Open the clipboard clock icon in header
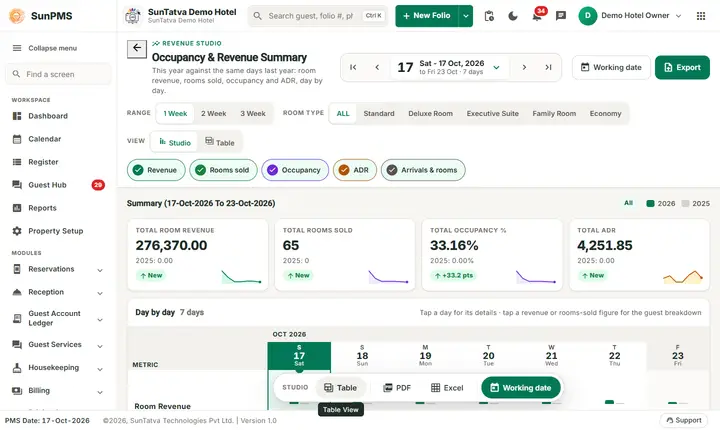Image resolution: width=720 pixels, height=430 pixels. [x=489, y=16]
